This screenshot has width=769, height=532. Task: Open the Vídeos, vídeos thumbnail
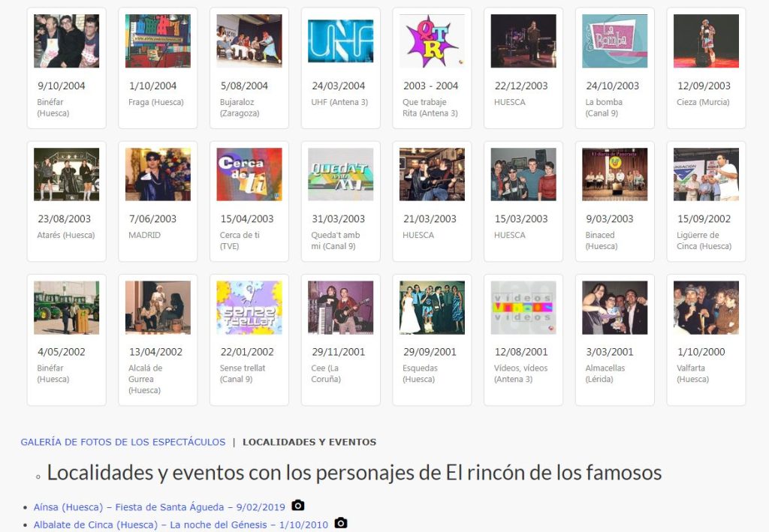(523, 308)
